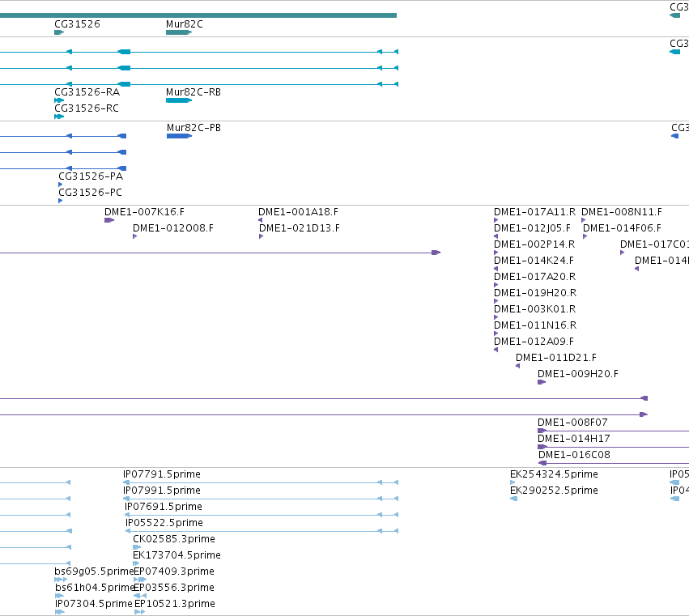Image resolution: width=689 pixels, height=616 pixels.
Task: Click the DME1-014F06.F label
Action: point(623,228)
